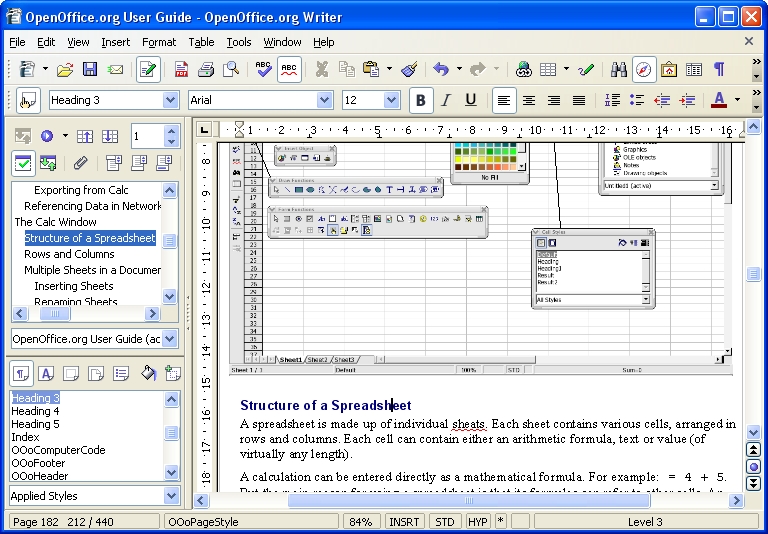Screen dimensions: 768x534
Task: Run the Spellcheck tool
Action: [x=264, y=70]
